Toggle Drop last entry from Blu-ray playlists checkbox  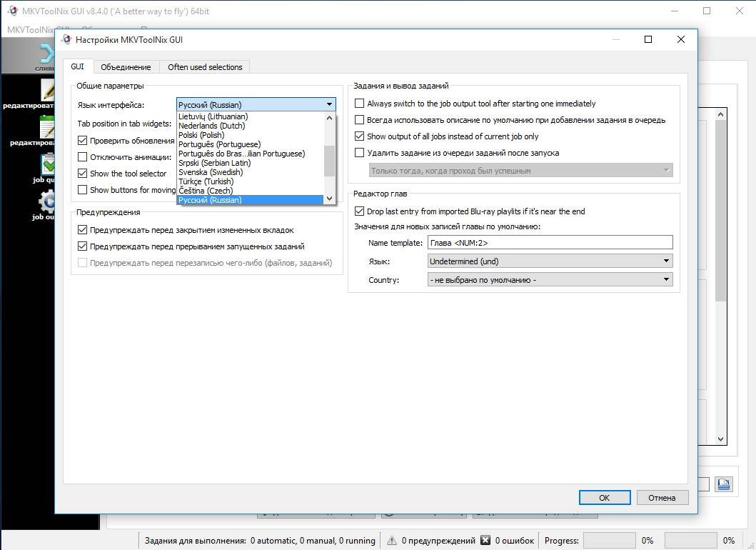point(359,211)
